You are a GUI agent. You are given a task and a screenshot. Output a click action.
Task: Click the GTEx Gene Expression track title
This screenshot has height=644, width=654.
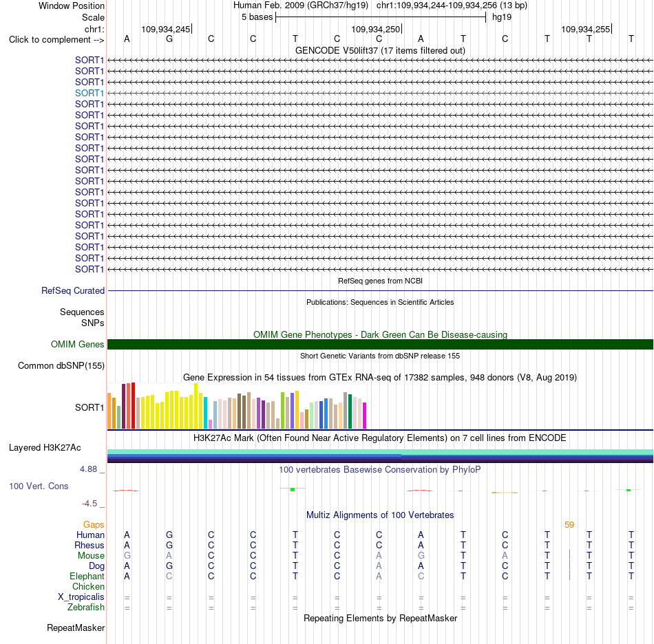coord(380,377)
